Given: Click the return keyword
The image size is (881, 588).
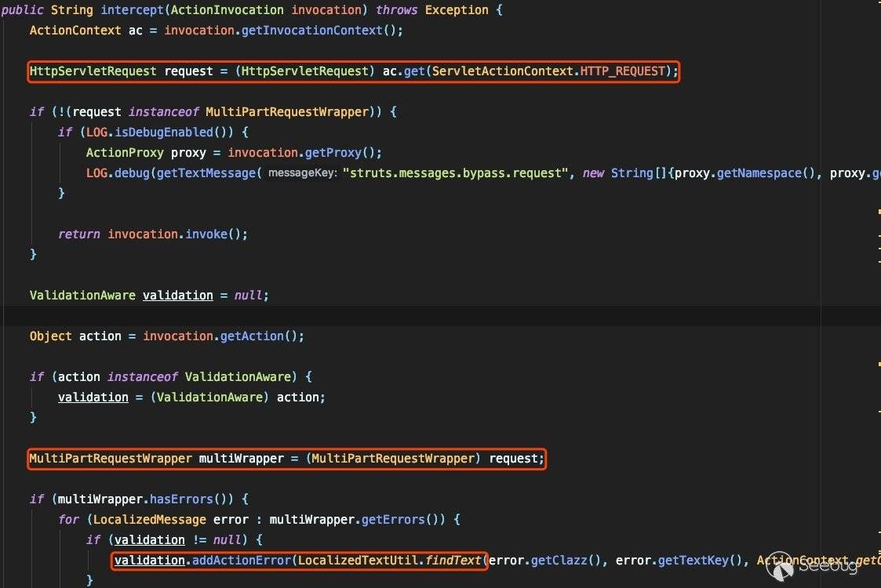Looking at the screenshot, I should tap(79, 234).
